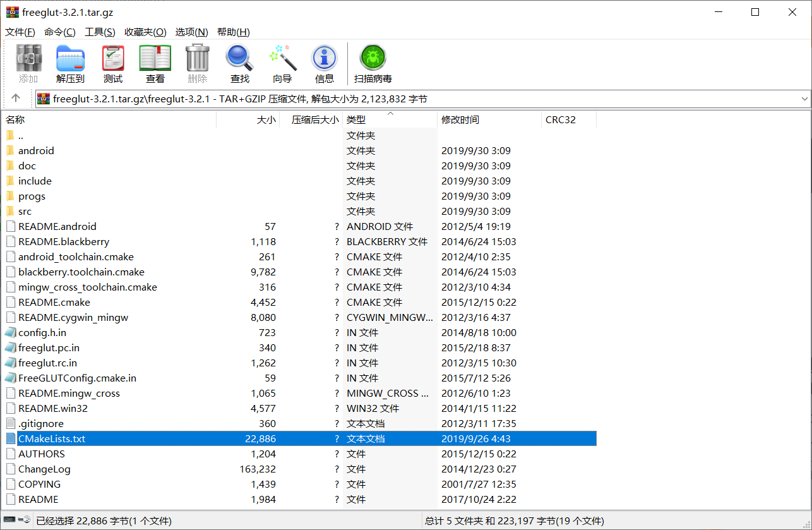Click the archive path address field

coord(423,99)
